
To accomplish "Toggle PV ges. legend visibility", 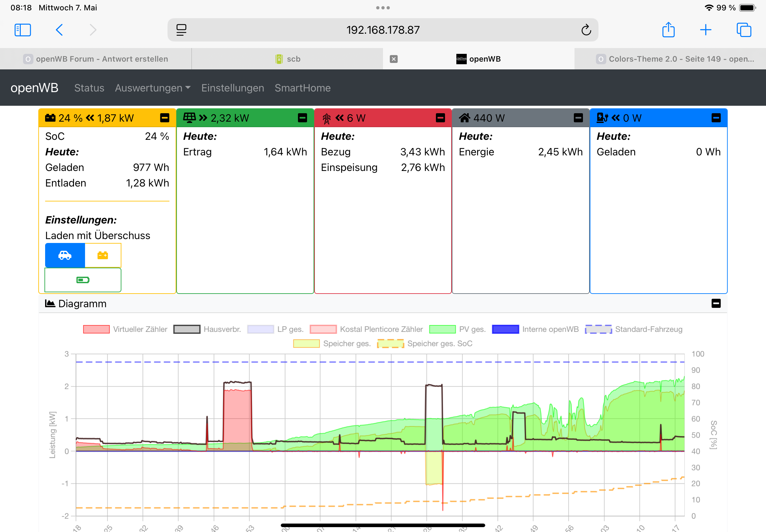I will (457, 329).
